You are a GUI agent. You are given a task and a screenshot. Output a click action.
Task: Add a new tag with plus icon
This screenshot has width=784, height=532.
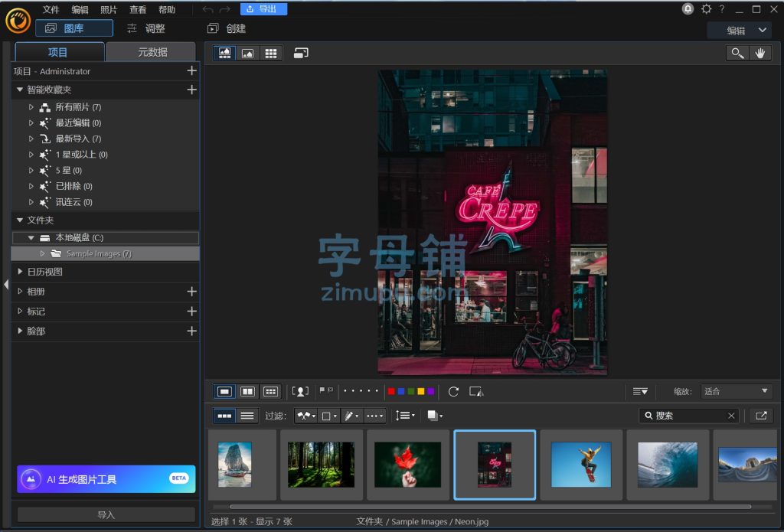click(x=191, y=312)
